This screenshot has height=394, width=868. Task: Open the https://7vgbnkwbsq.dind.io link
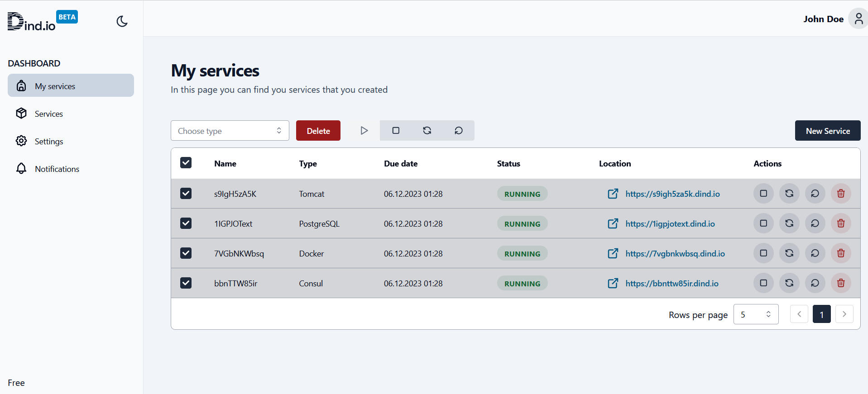(675, 253)
